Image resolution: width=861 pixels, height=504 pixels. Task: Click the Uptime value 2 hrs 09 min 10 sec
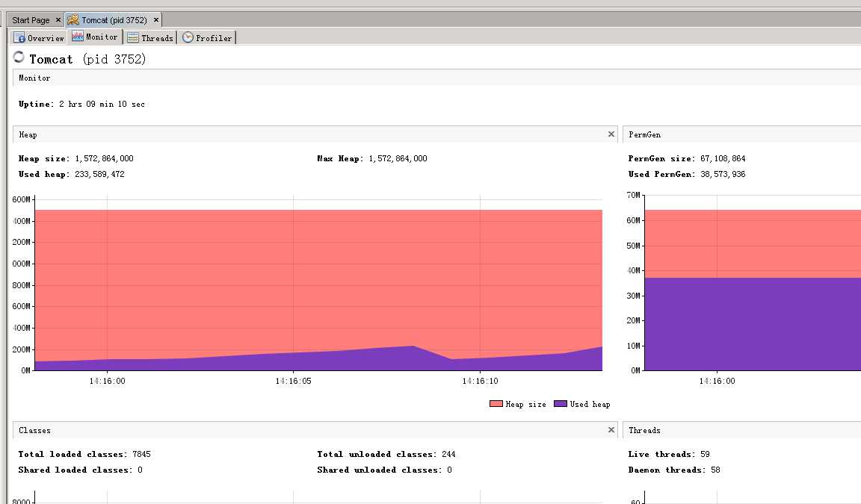tap(102, 105)
